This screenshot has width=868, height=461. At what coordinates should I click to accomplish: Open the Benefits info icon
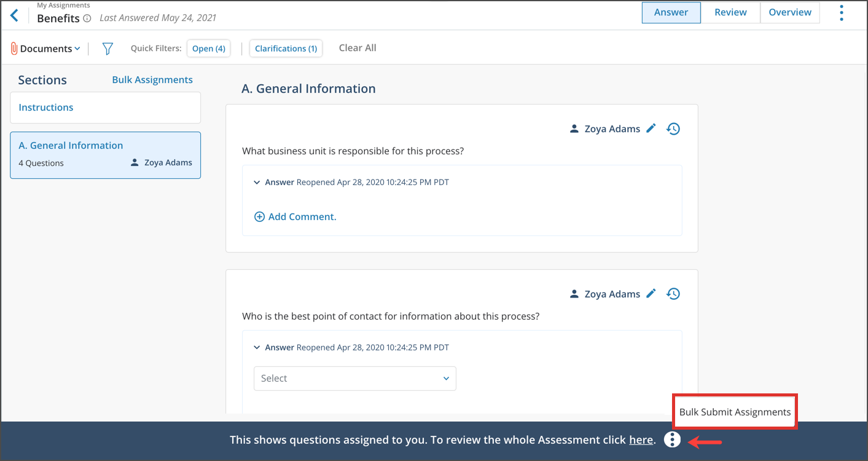pyautogui.click(x=87, y=18)
